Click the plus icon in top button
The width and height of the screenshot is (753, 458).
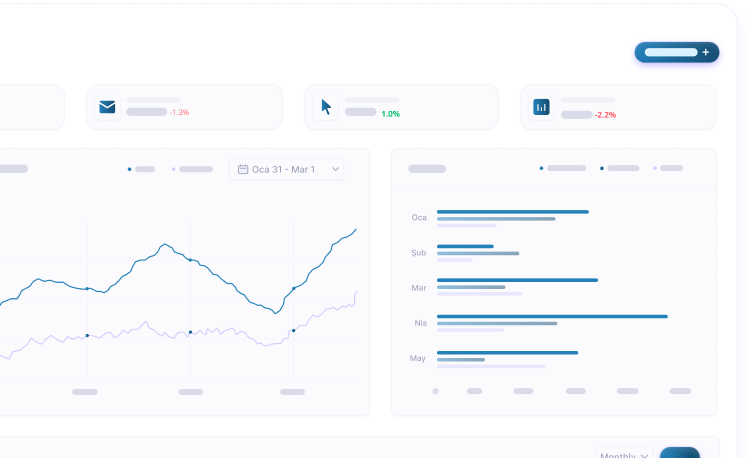[x=705, y=52]
